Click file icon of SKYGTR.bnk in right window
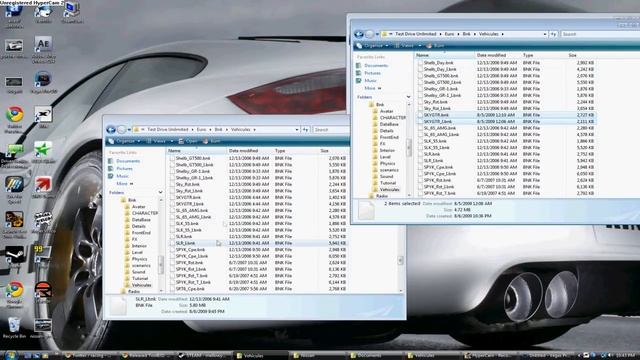Viewport: 640px width, 360px height. [x=420, y=115]
